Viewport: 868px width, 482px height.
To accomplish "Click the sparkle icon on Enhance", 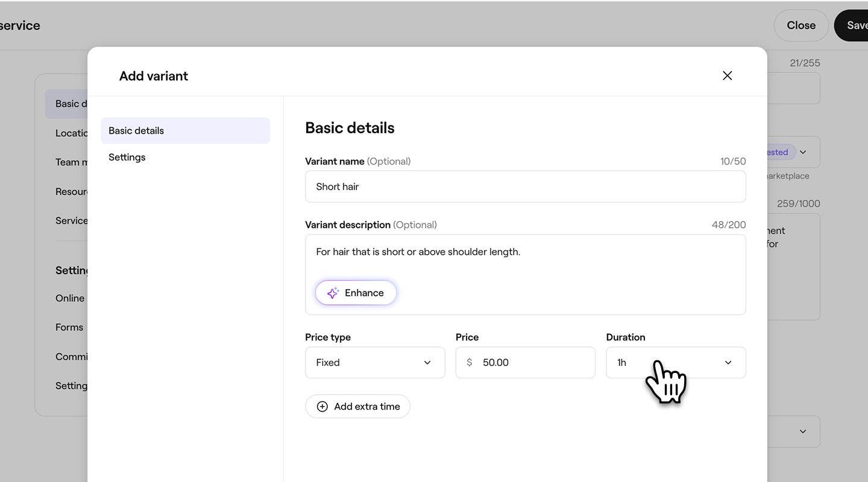I will pyautogui.click(x=333, y=293).
